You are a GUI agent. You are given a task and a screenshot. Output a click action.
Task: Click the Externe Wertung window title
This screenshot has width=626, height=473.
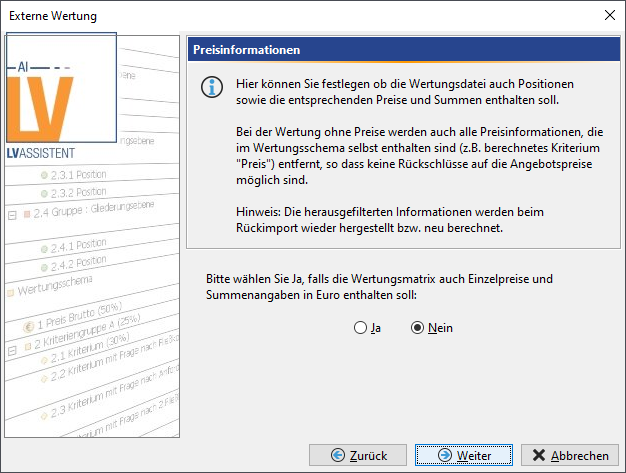(x=53, y=16)
